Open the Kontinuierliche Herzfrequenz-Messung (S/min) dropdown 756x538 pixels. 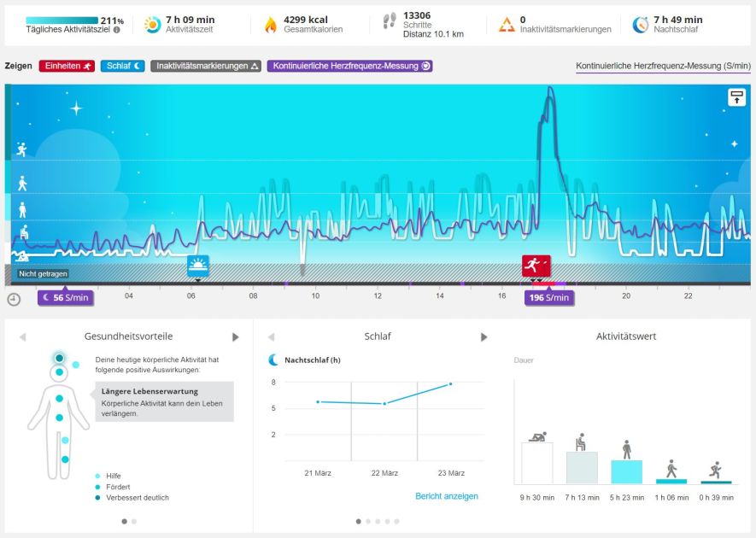(x=663, y=66)
